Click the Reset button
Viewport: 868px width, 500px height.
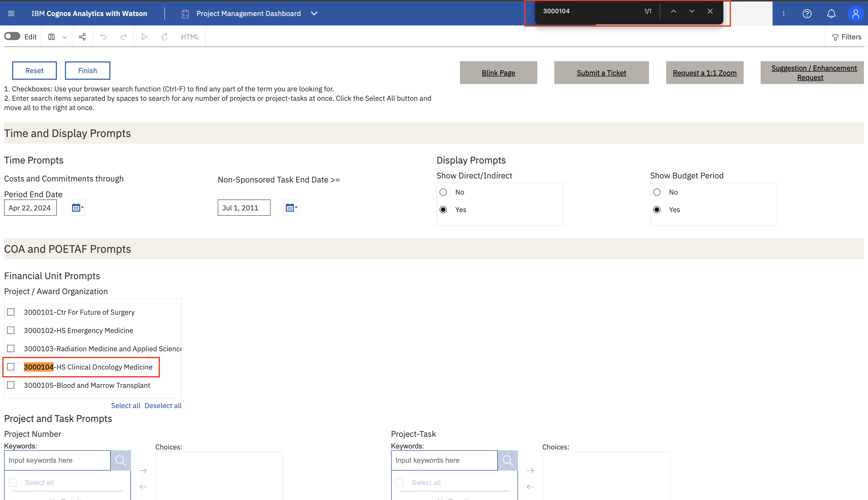pyautogui.click(x=34, y=70)
